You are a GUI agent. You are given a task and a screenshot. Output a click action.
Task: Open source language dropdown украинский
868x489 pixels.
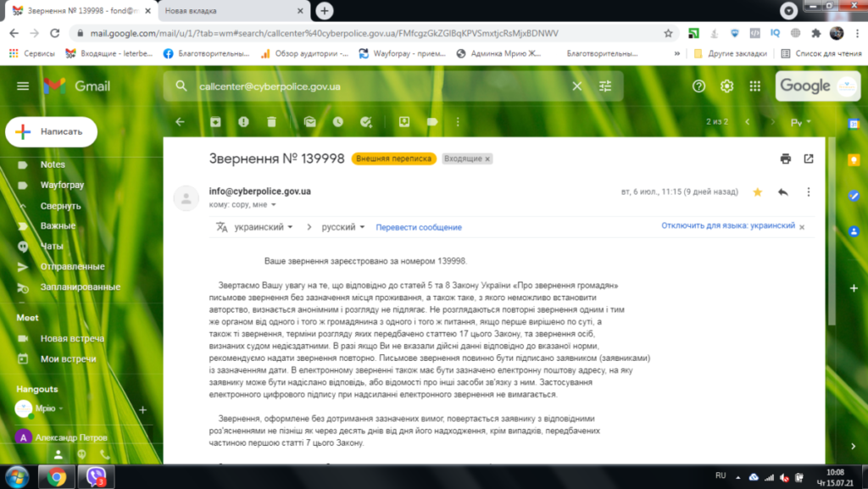[x=264, y=227]
